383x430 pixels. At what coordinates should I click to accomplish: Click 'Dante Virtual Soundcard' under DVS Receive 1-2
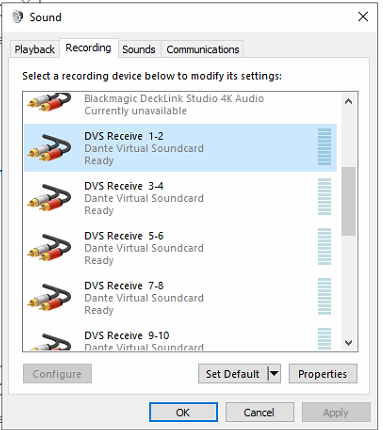(x=144, y=148)
